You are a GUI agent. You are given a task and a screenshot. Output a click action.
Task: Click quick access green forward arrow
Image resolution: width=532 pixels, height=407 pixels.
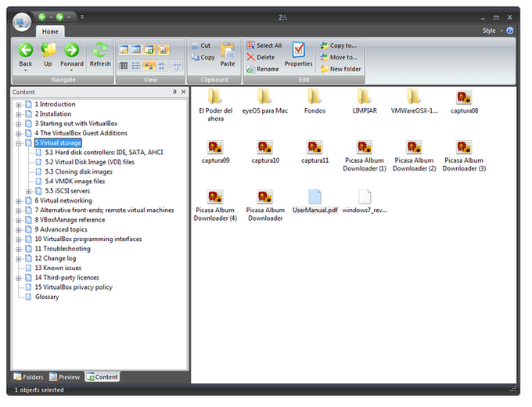pyautogui.click(x=59, y=17)
